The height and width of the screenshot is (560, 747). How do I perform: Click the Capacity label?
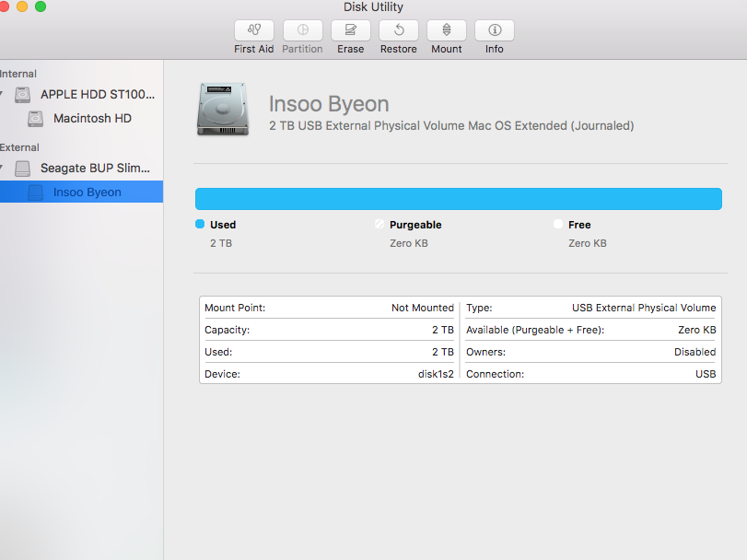(227, 330)
